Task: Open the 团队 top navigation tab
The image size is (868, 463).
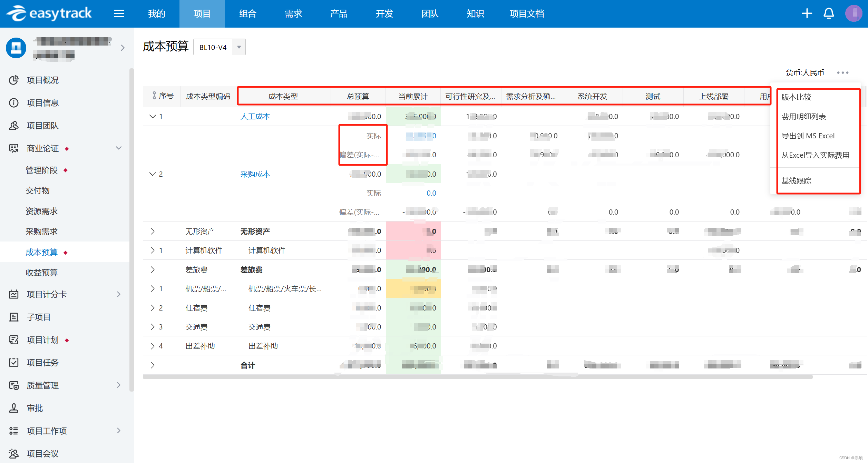Action: pos(430,14)
